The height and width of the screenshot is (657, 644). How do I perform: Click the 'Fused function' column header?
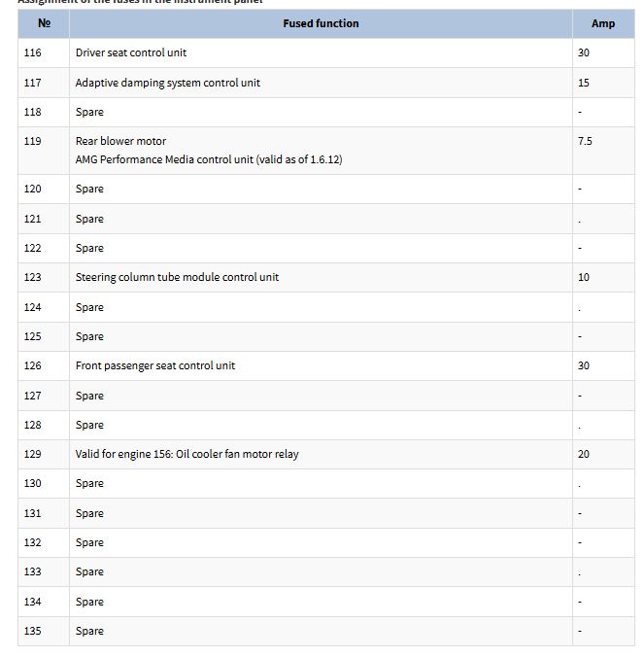(321, 23)
